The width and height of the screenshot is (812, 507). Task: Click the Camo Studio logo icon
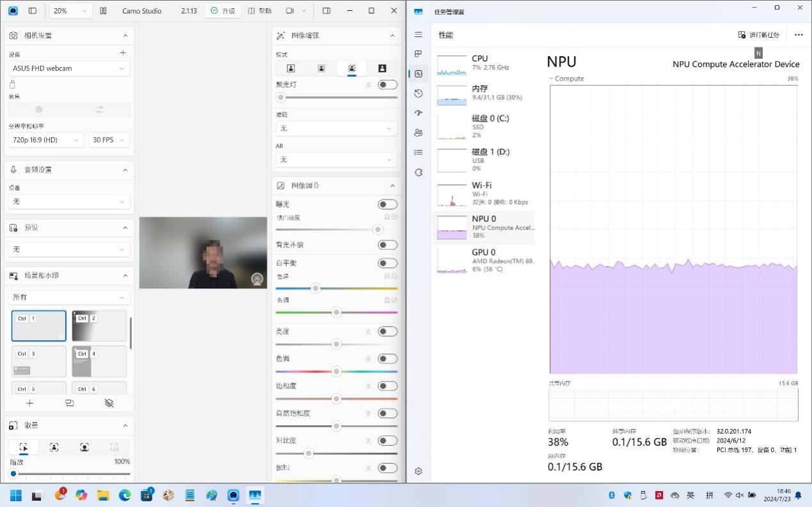[13, 11]
